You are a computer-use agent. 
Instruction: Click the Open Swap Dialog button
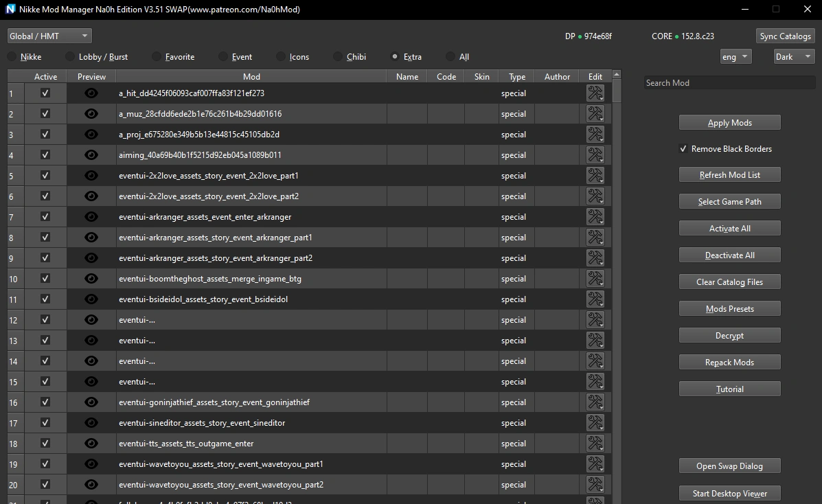730,466
